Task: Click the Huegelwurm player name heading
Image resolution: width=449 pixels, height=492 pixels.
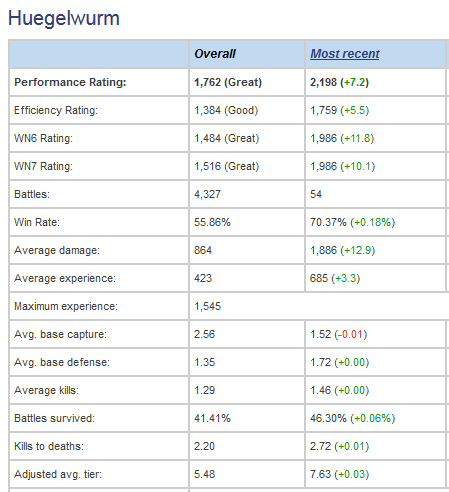Action: [64, 18]
